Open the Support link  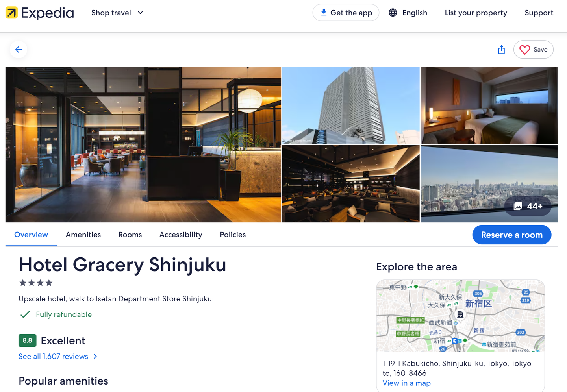point(539,13)
